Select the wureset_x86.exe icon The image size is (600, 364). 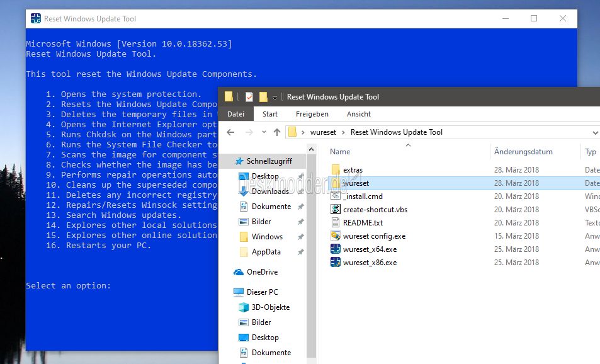[x=336, y=262]
